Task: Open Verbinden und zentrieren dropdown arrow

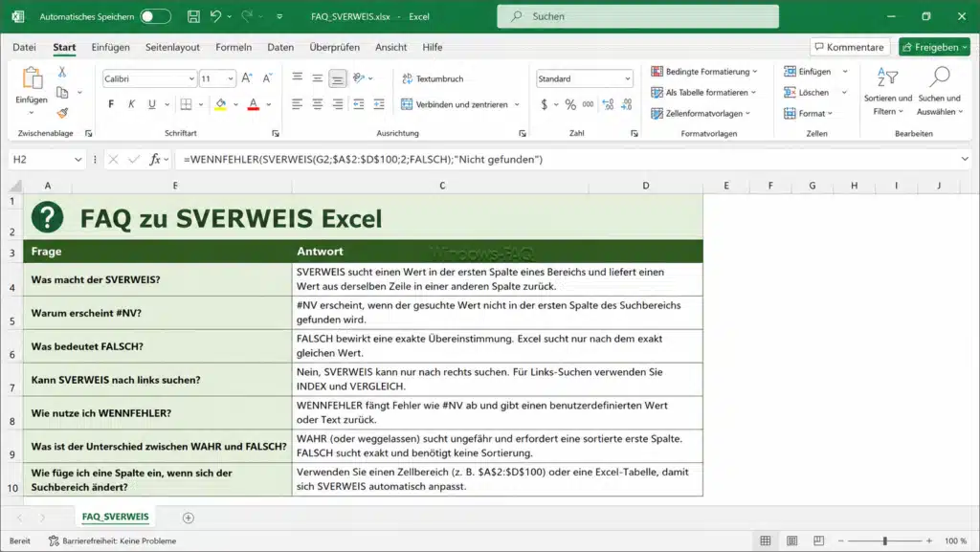Action: [517, 104]
